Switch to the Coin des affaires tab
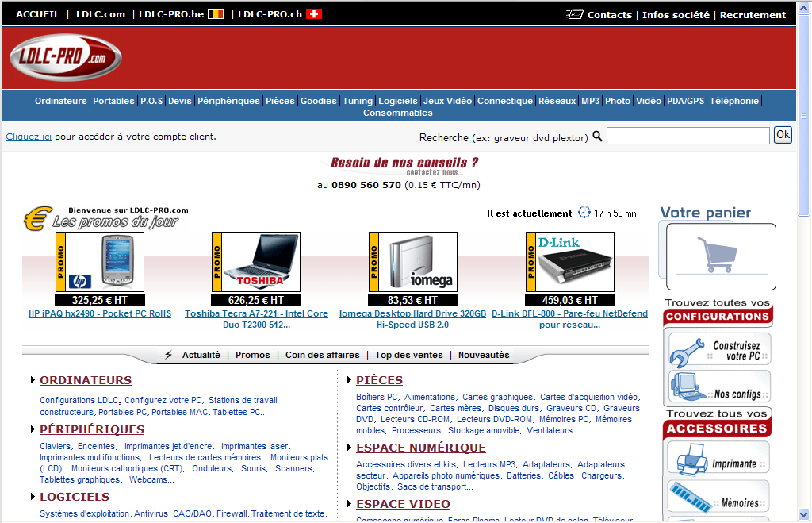 point(322,355)
